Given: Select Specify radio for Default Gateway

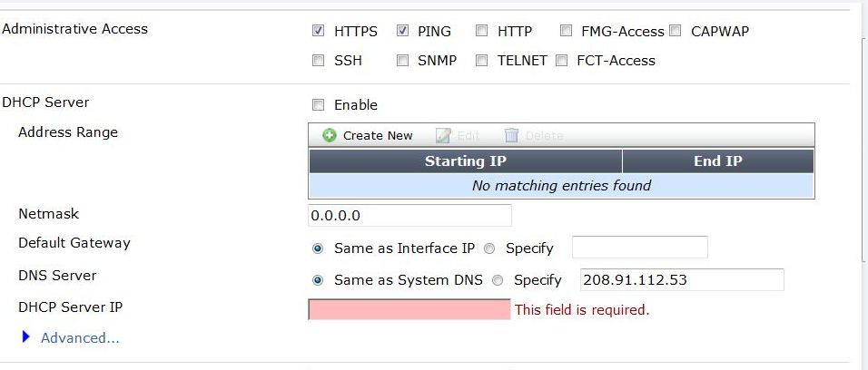Looking at the screenshot, I should [x=489, y=248].
